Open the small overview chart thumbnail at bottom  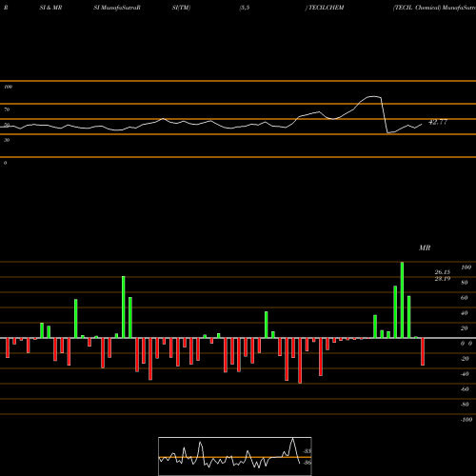click(235, 456)
